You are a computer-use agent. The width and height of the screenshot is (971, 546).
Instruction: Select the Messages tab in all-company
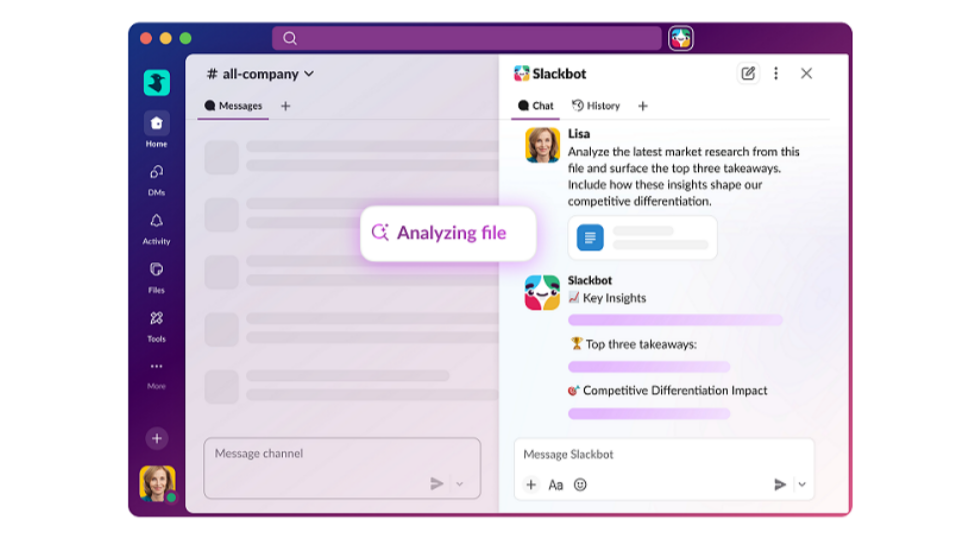[x=233, y=106]
